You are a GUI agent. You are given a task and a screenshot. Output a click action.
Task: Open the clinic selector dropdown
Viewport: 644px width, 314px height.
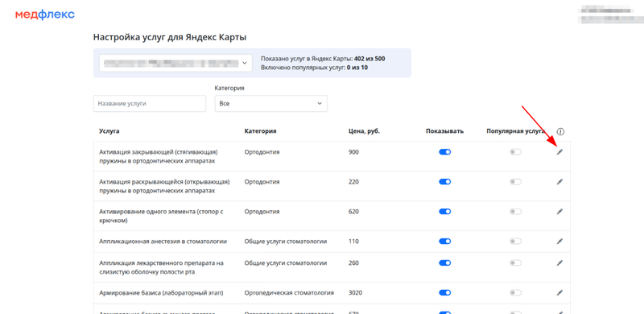point(175,63)
